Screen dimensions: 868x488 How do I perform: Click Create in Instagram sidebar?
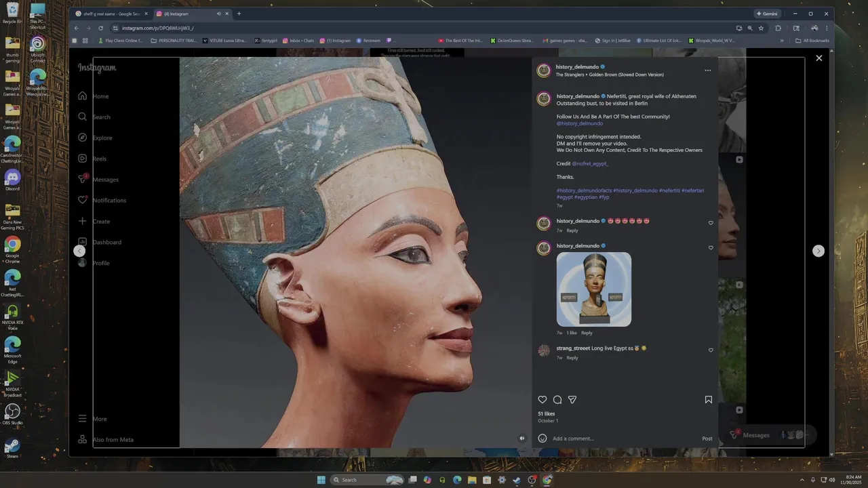(x=94, y=222)
